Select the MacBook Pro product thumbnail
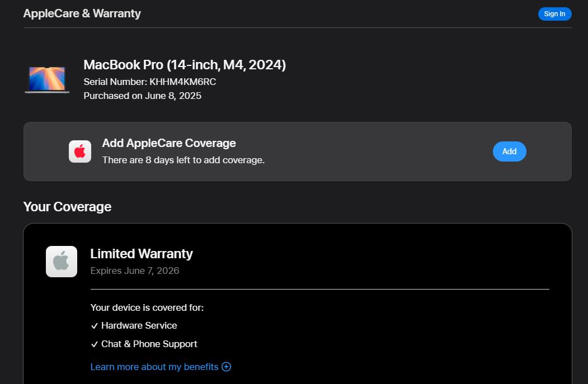Viewport: 588px width, 384px height. [x=47, y=79]
